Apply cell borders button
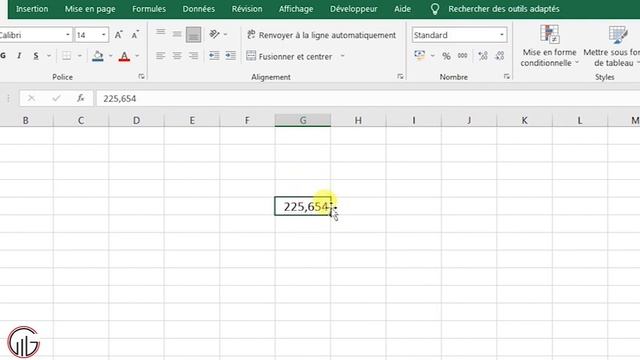 tap(66, 56)
